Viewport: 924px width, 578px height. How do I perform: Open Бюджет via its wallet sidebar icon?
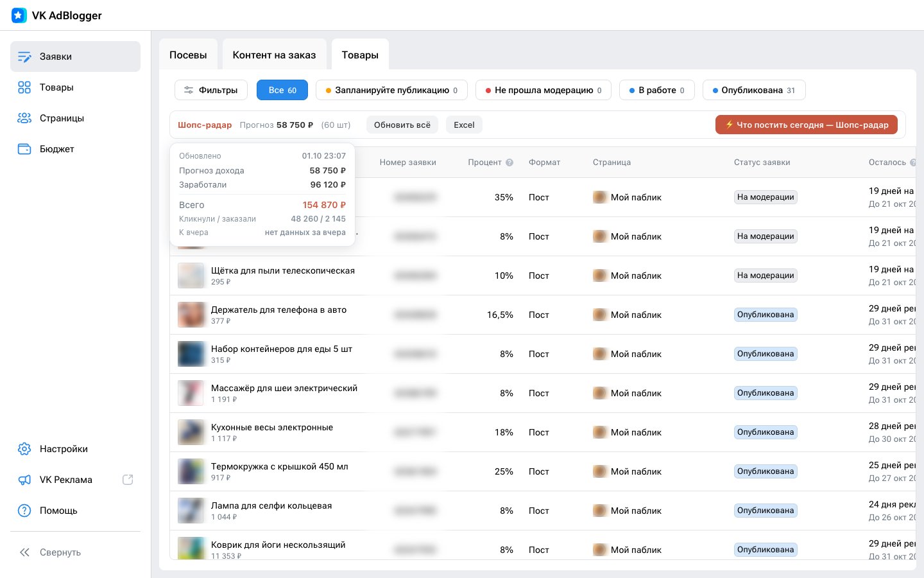click(24, 149)
